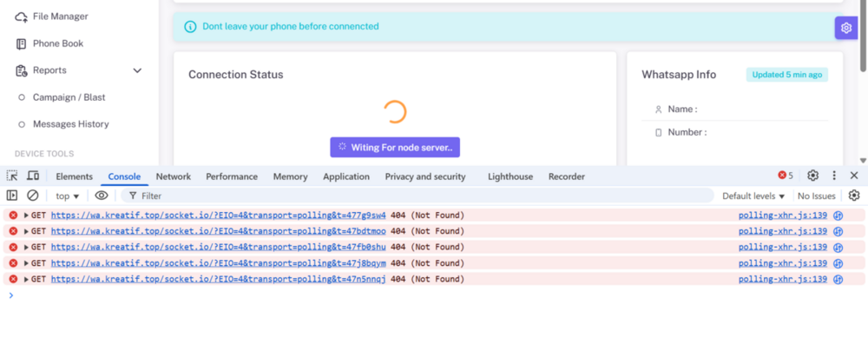
Task: Open the Phone Book menu item
Action: point(49,43)
